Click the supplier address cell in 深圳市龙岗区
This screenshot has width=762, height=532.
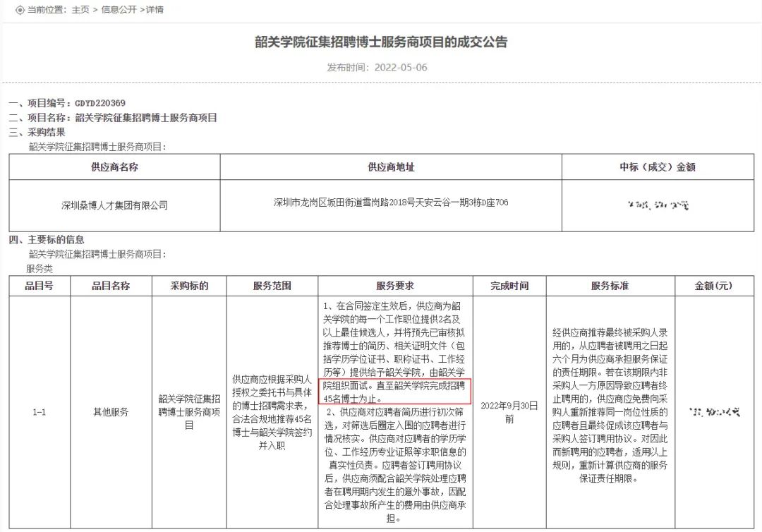pyautogui.click(x=391, y=202)
